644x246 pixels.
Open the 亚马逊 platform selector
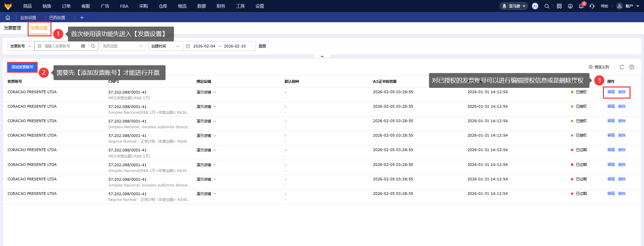(x=513, y=6)
